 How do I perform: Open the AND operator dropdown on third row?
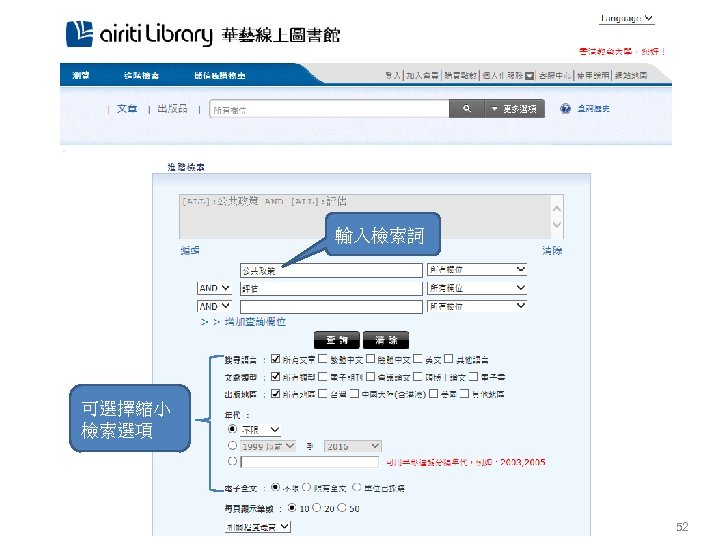click(214, 306)
